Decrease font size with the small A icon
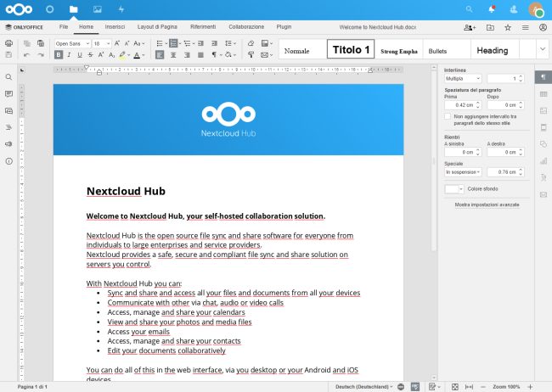552x392 pixels. tap(127, 43)
